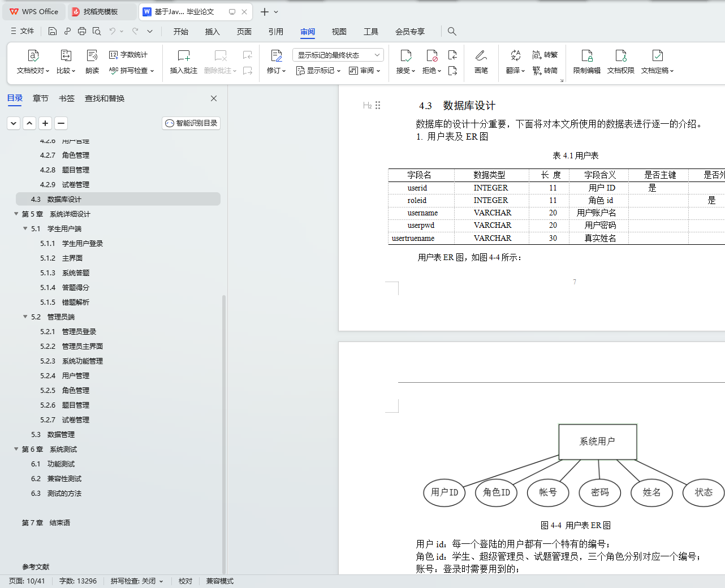This screenshot has height=588, width=725.
Task: Run 拼写检查 spell check
Action: [131, 71]
